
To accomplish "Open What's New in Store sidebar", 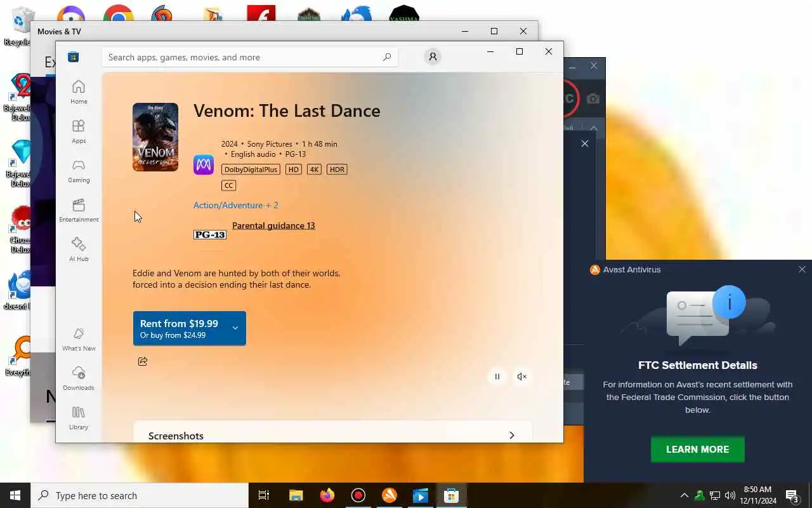I will (x=79, y=339).
